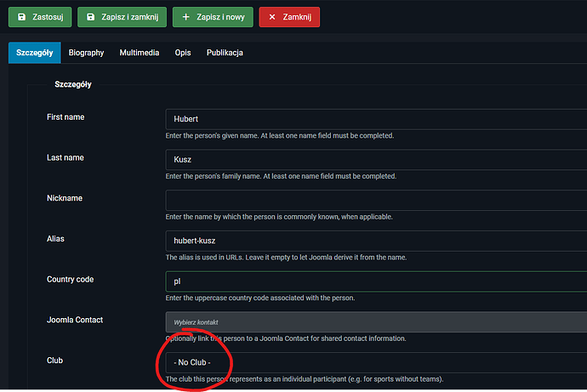
Task: Focus the Last name field containing Kusz
Action: (376, 160)
